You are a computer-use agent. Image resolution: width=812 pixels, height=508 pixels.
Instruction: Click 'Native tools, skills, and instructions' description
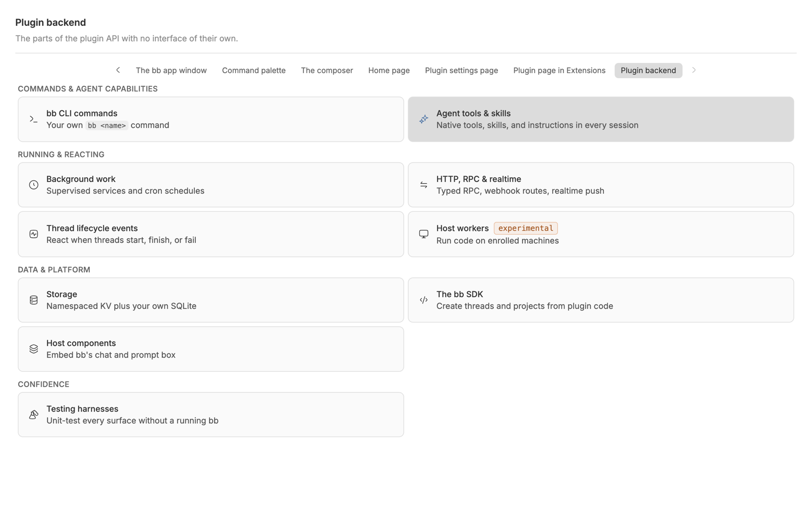(x=537, y=125)
